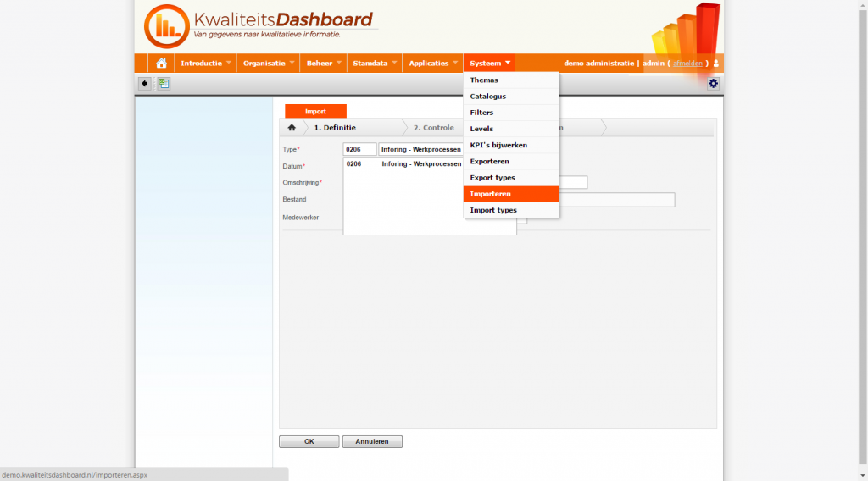Select Import types menu entry
This screenshot has width=868, height=481.
[x=493, y=210]
